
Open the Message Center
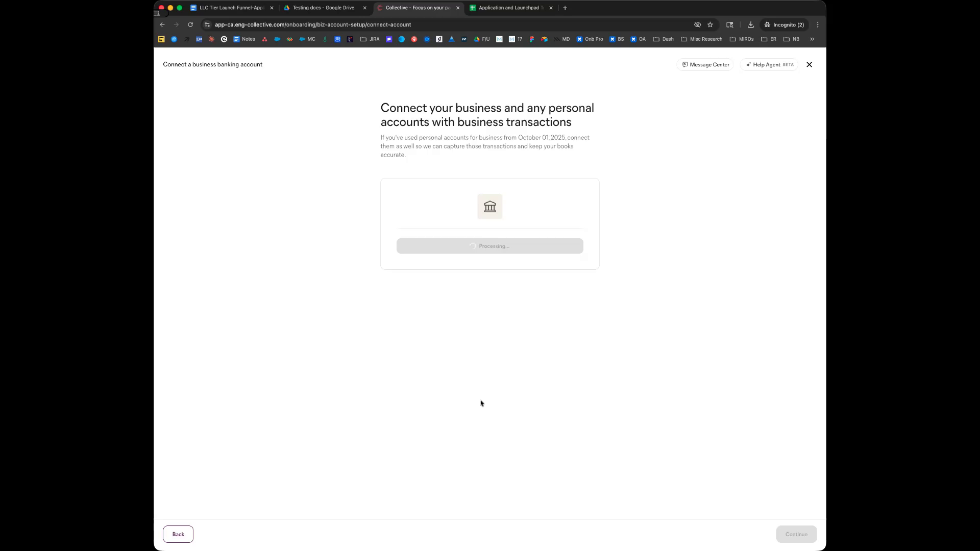point(705,65)
